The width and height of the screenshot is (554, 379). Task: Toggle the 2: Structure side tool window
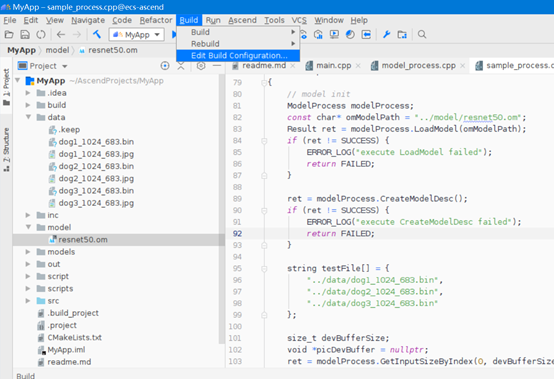pyautogui.click(x=6, y=150)
